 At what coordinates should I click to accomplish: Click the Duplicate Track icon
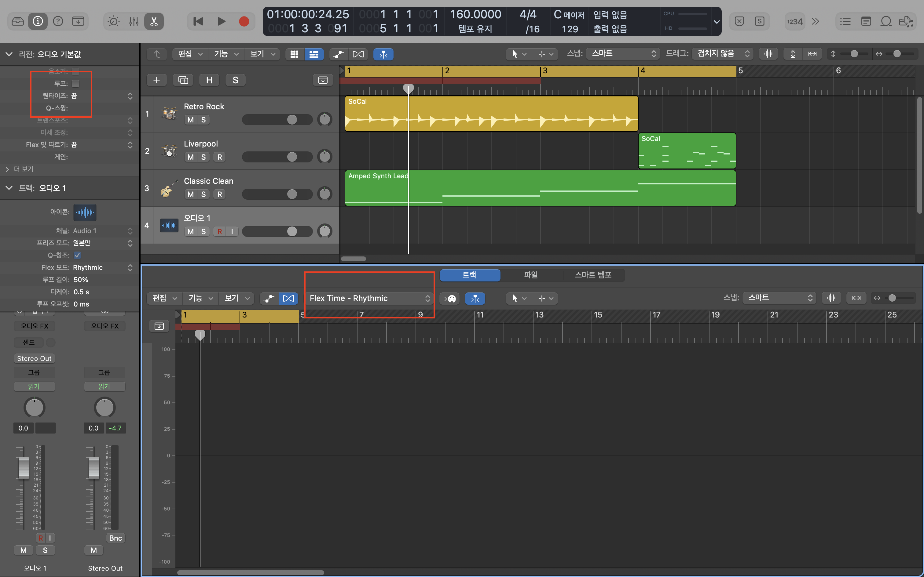pos(183,80)
